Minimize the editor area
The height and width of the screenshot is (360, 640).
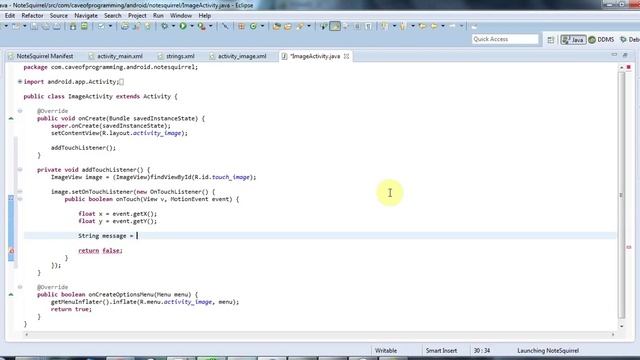[x=614, y=55]
